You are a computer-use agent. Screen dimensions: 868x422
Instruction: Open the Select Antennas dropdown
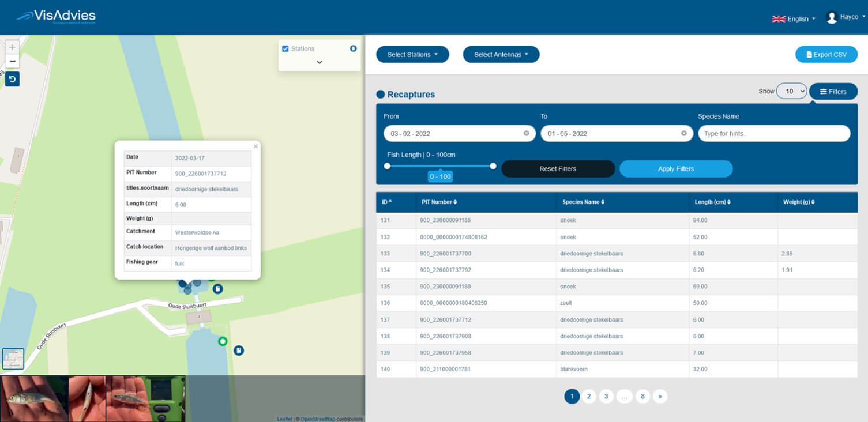click(x=501, y=55)
